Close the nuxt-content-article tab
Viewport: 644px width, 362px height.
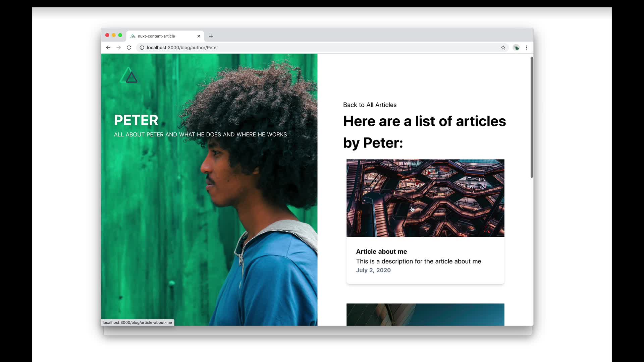[x=199, y=36]
